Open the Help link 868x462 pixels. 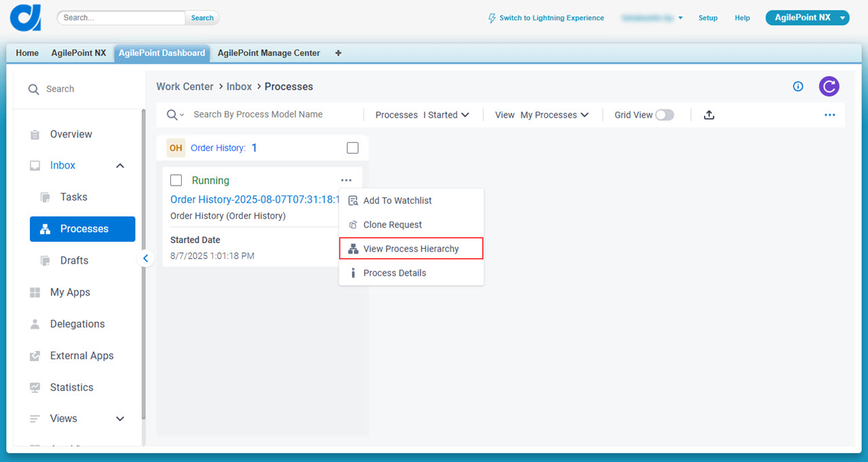(x=743, y=18)
